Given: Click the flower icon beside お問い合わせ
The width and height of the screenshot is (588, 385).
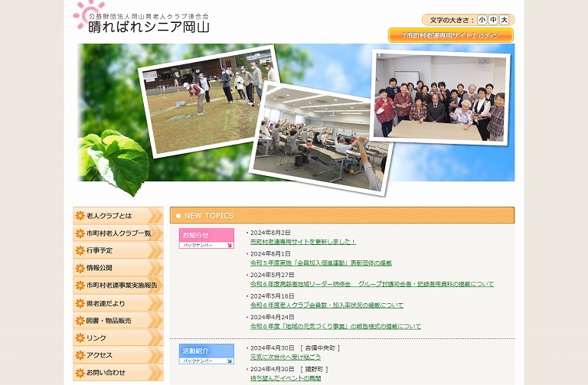Looking at the screenshot, I should pyautogui.click(x=80, y=373).
